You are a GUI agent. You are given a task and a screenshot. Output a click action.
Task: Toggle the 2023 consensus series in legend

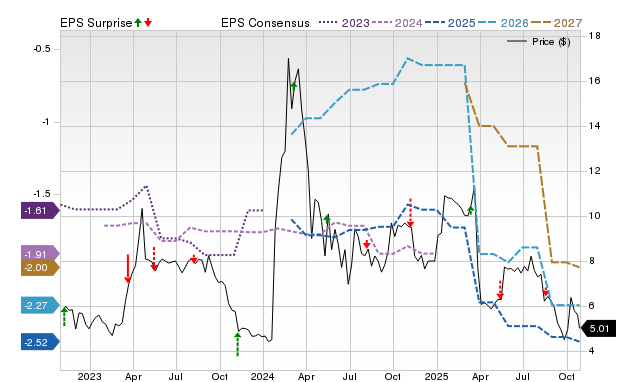pos(344,23)
